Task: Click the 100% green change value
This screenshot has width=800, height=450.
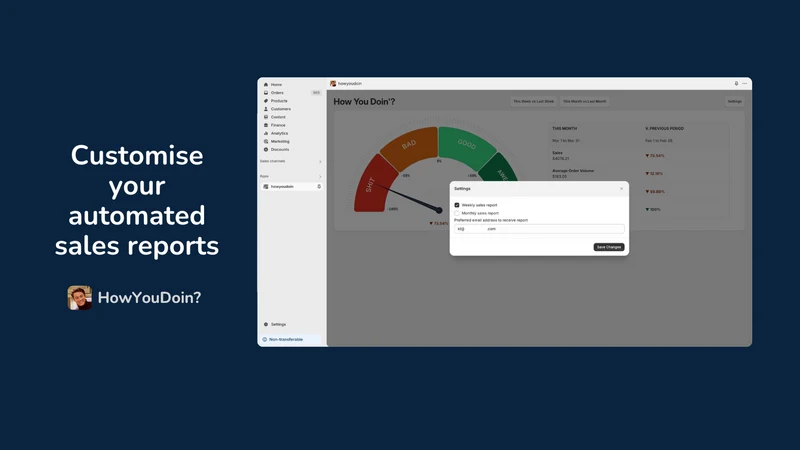Action: (x=653, y=210)
